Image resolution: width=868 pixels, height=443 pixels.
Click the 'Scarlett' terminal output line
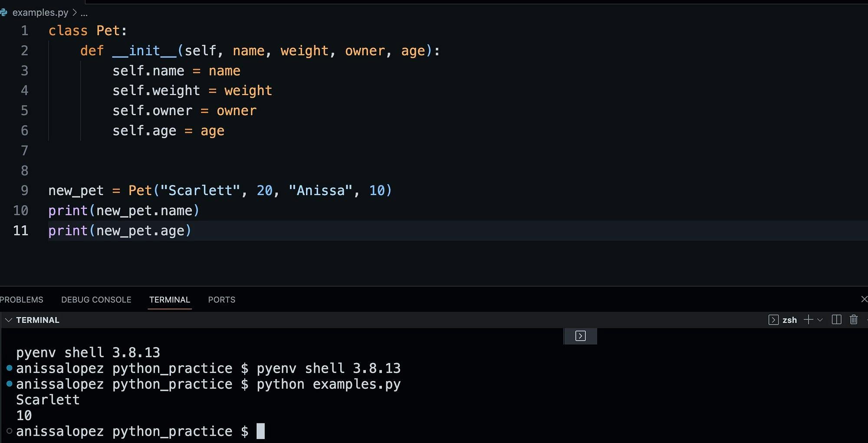(48, 400)
